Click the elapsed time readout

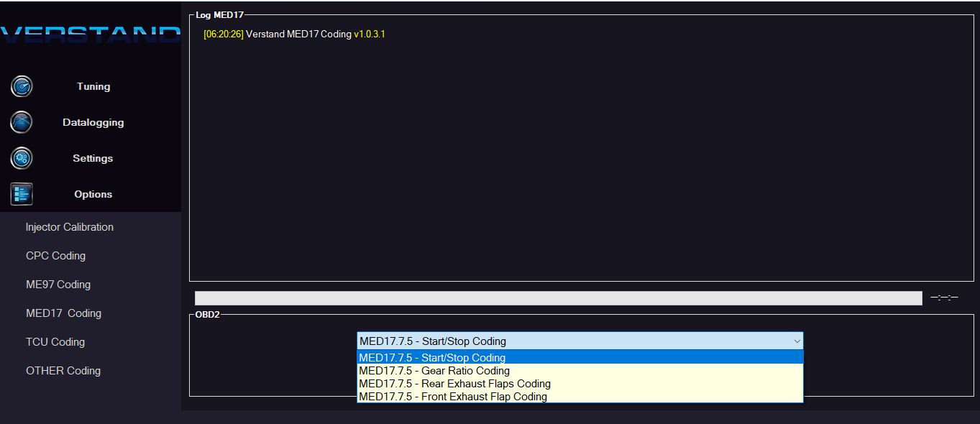pos(944,298)
